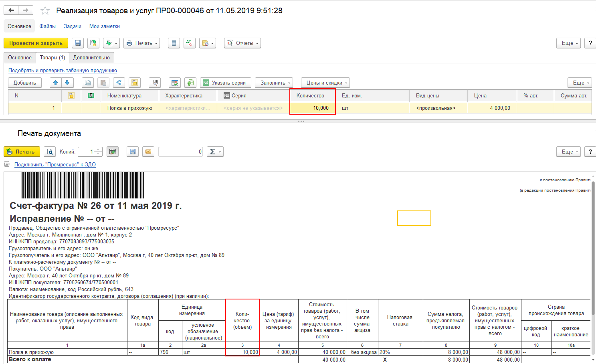596x364 pixels.
Task: Show Дт/Кт accounting entries
Action: pyautogui.click(x=190, y=43)
